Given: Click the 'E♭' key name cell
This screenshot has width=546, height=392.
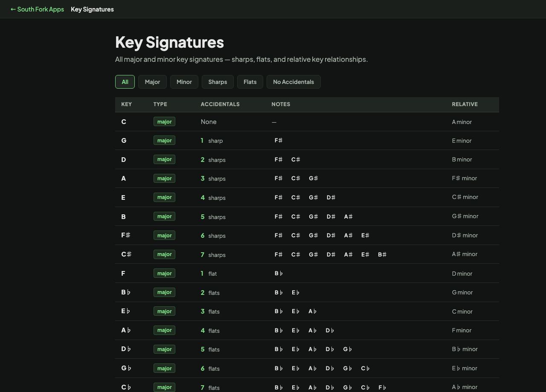Looking at the screenshot, I should click(x=125, y=311).
